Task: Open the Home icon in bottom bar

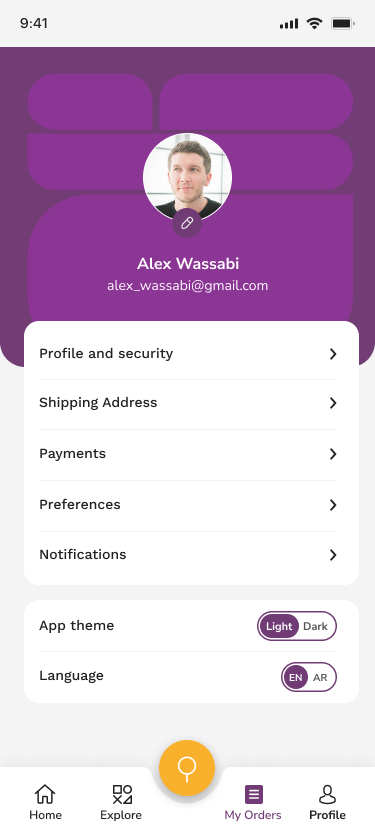Action: 45,794
